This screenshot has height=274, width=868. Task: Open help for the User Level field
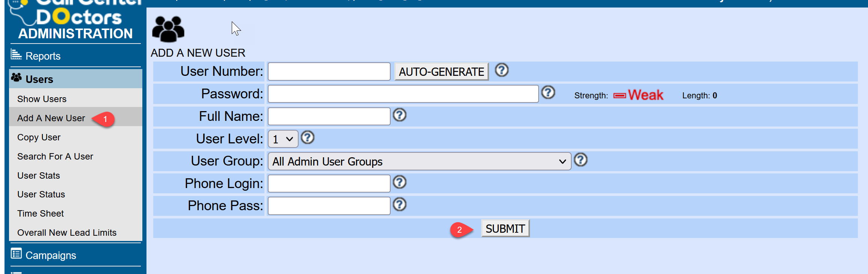click(308, 138)
